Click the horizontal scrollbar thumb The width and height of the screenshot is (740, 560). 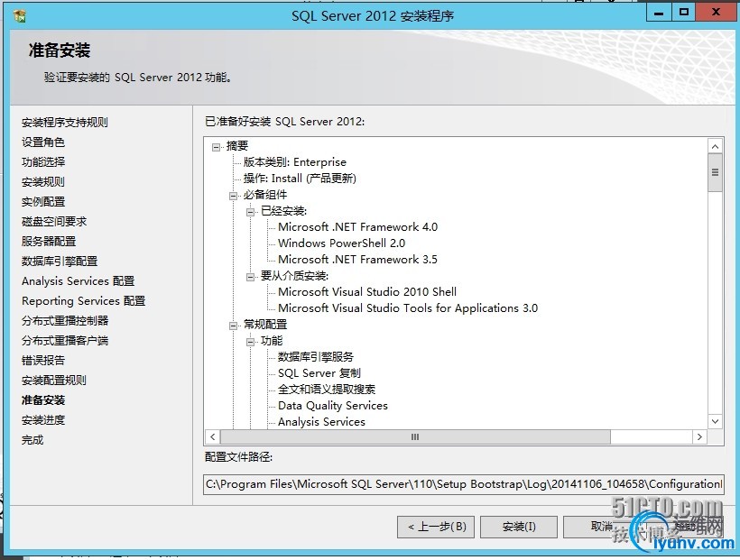click(415, 436)
